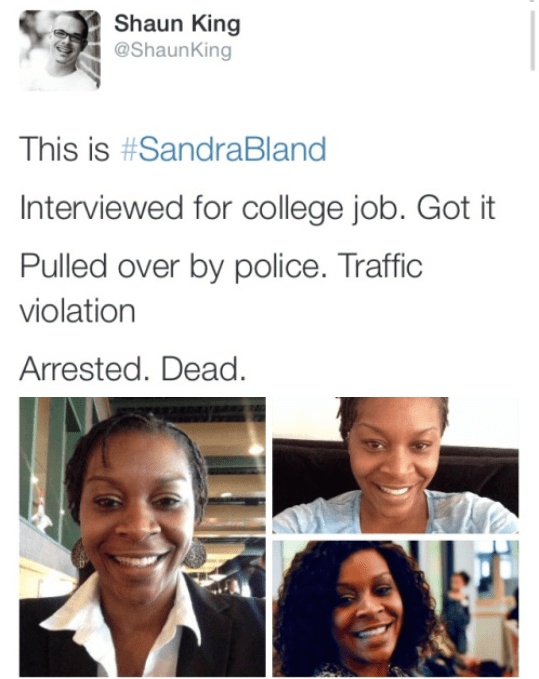Open the @ShaunKing handle link

tap(173, 50)
